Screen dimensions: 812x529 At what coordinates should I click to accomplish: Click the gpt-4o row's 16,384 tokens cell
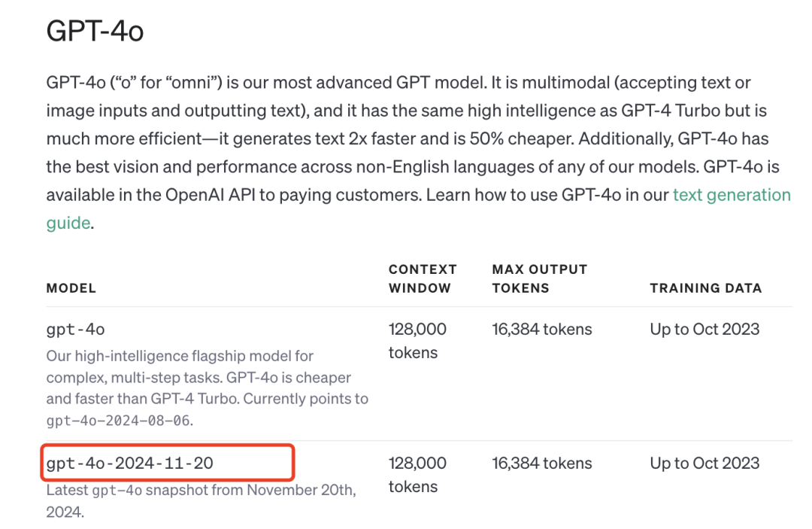pos(541,330)
